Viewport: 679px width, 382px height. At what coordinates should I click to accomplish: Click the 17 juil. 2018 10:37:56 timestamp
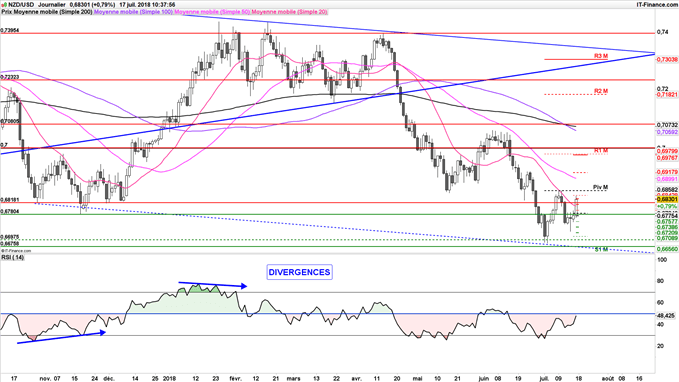(x=147, y=5)
